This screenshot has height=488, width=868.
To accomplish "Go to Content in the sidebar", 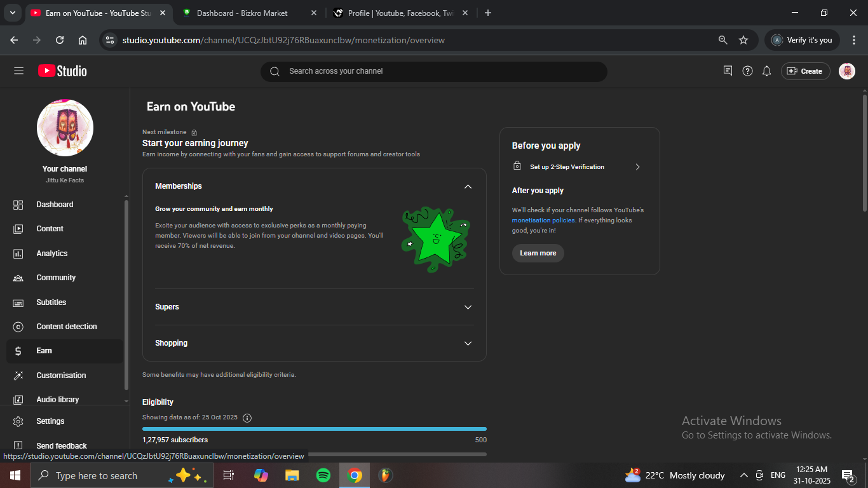I will 50,229.
